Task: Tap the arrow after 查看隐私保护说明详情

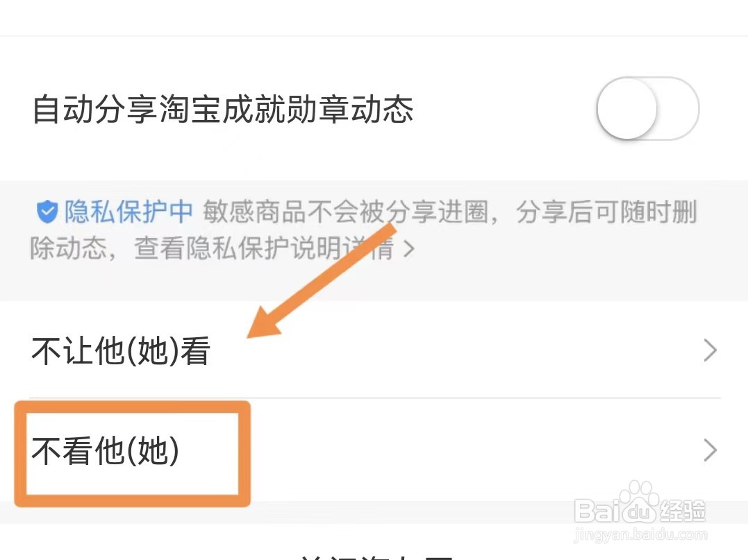Action: [x=409, y=248]
